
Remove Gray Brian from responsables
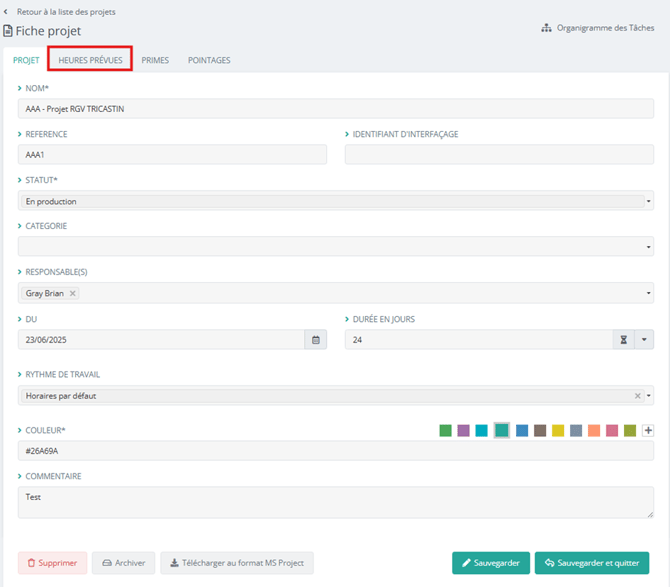pyautogui.click(x=73, y=294)
